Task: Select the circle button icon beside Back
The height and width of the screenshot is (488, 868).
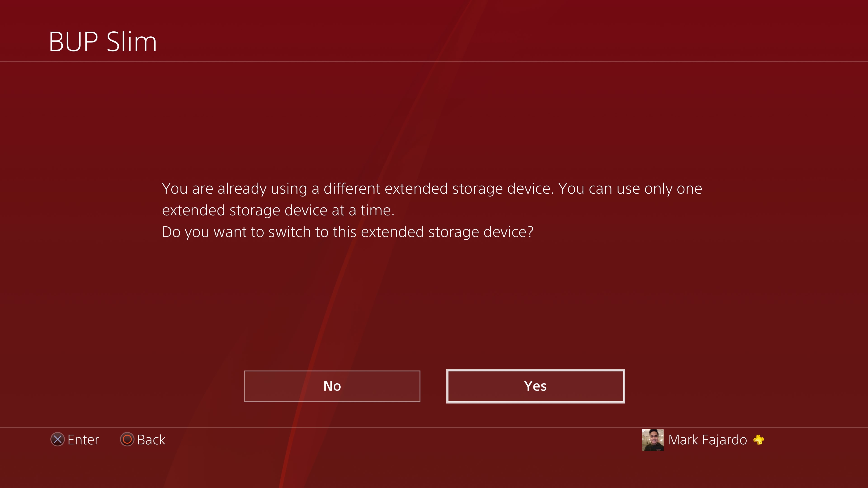Action: tap(127, 439)
